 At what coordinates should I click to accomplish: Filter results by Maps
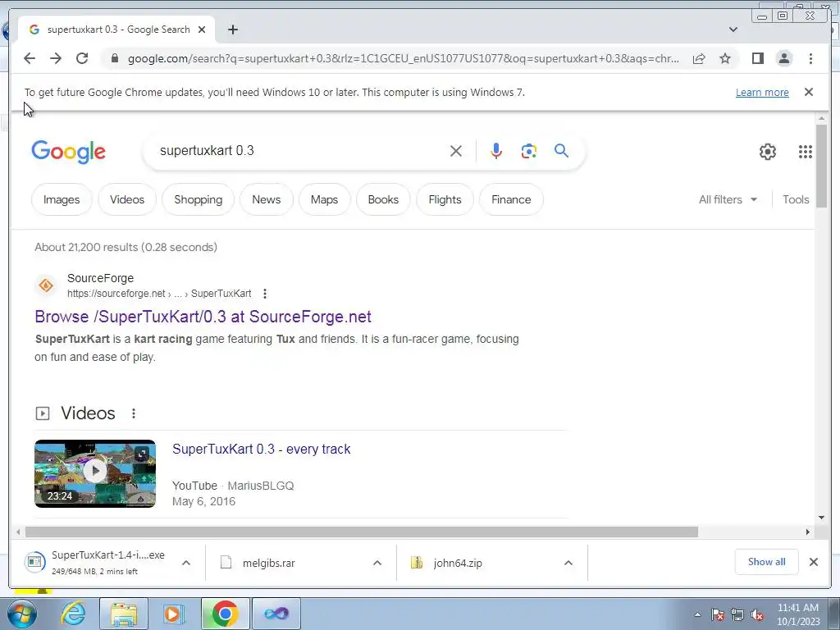pos(324,199)
